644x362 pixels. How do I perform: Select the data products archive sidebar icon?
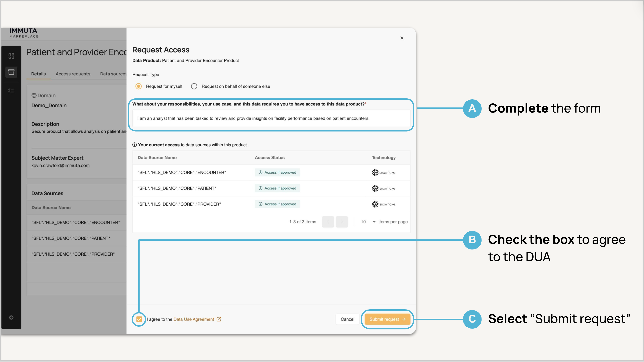[x=11, y=72]
